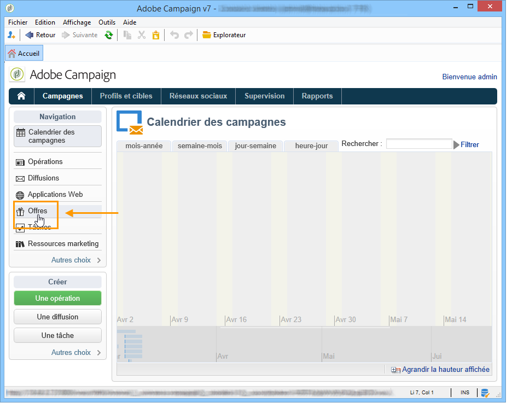Click the Mai 7 timeline marker
This screenshot has width=524, height=420.
click(399, 320)
